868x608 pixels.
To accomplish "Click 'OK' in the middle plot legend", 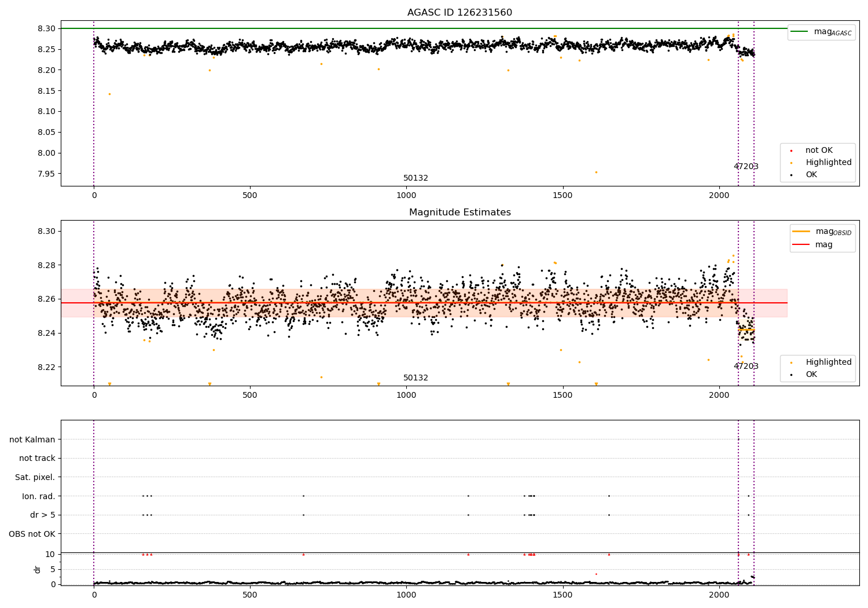I will (811, 375).
